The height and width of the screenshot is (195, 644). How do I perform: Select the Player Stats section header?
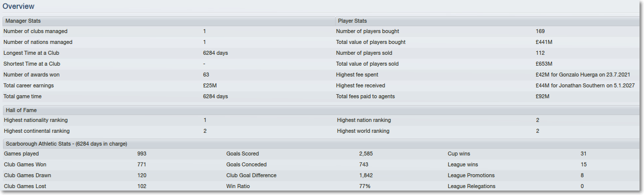pos(487,21)
